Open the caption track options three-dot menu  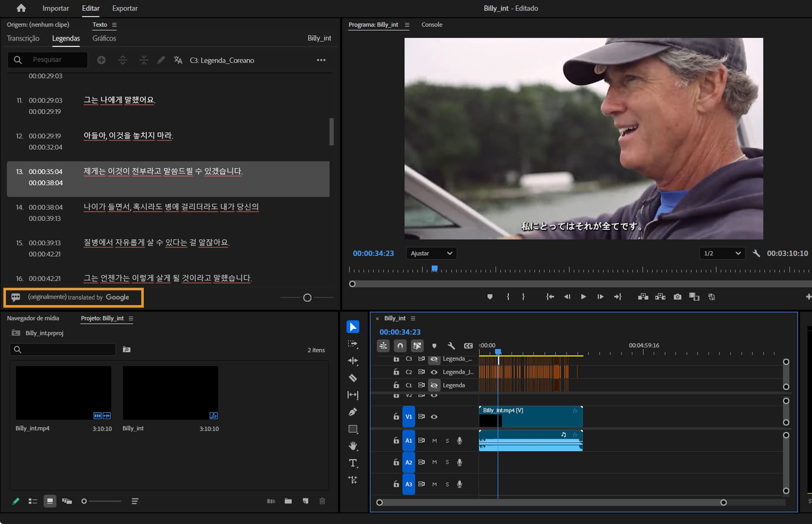(321, 60)
